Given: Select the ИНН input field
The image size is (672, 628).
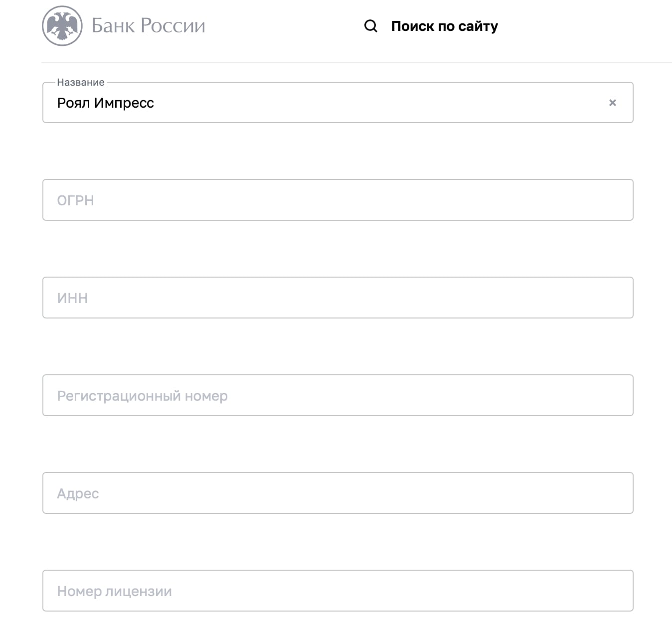Looking at the screenshot, I should tap(338, 298).
